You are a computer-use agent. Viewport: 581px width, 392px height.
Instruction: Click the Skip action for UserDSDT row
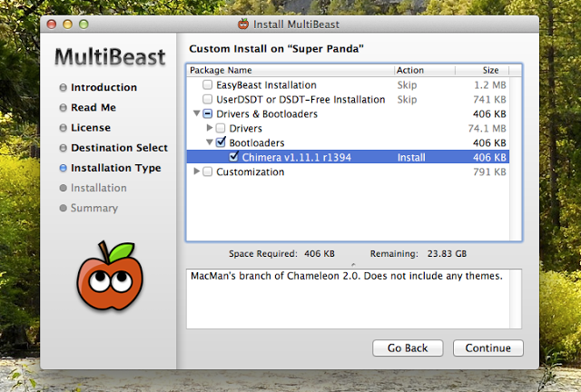pos(407,99)
